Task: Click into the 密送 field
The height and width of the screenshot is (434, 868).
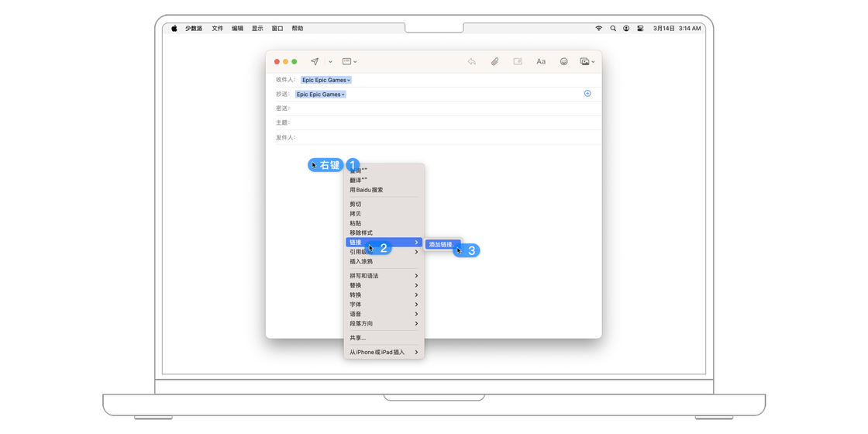Action: coord(439,108)
